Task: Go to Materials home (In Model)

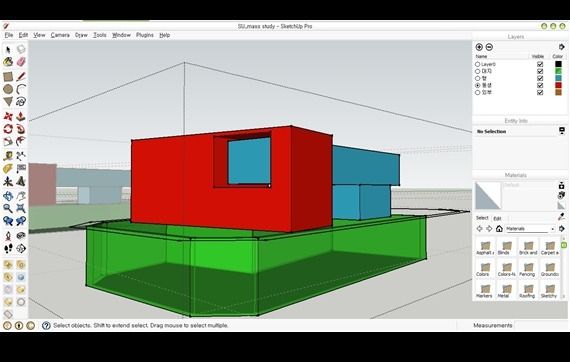Action: click(x=499, y=229)
